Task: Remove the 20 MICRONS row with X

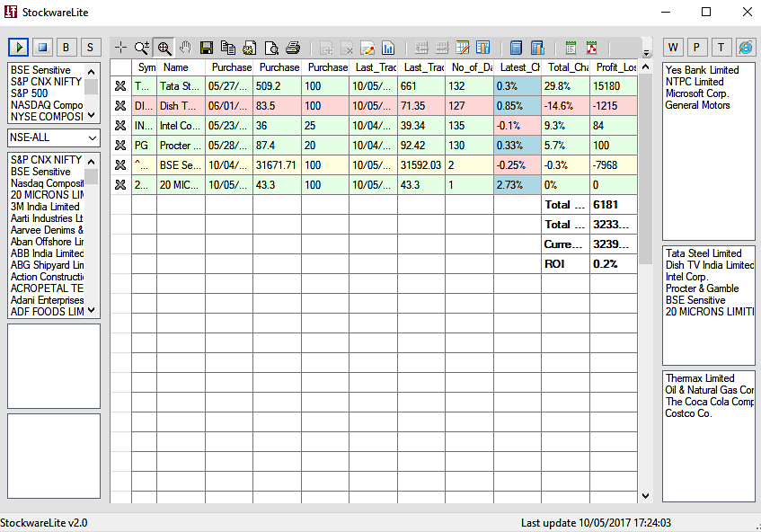Action: coord(120,185)
